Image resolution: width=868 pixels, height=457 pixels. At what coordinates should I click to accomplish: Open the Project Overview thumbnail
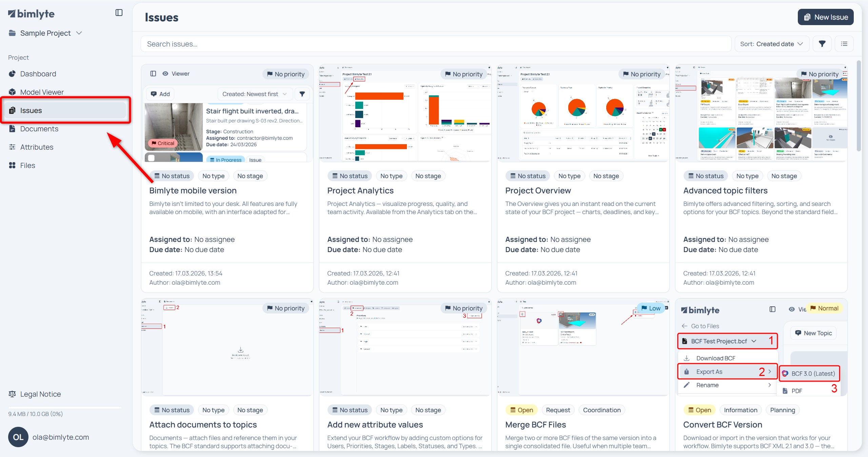point(583,113)
